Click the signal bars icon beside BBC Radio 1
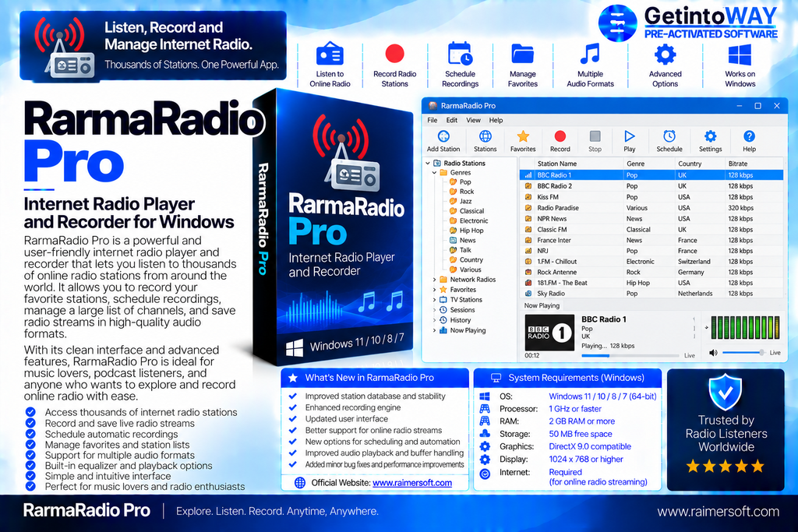798x532 pixels. coord(528,175)
